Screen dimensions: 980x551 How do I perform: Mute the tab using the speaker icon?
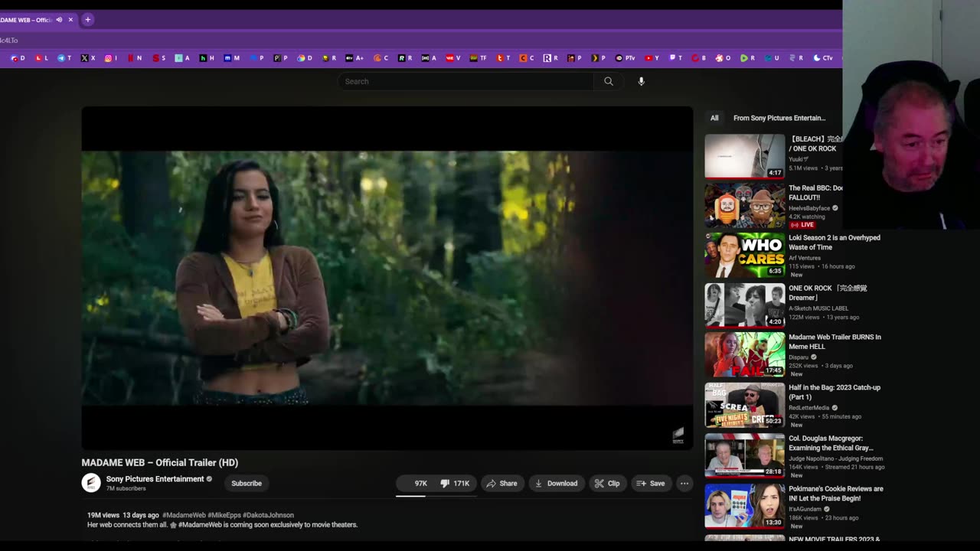pos(59,20)
